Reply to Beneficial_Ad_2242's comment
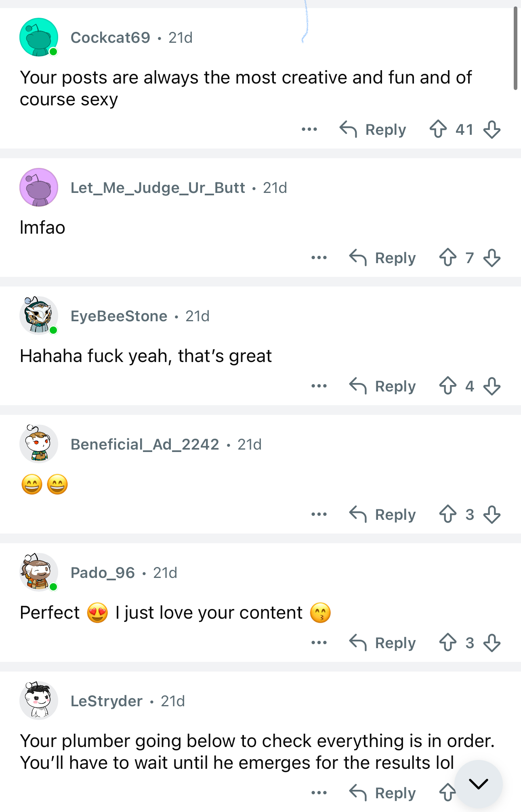 [x=383, y=514]
